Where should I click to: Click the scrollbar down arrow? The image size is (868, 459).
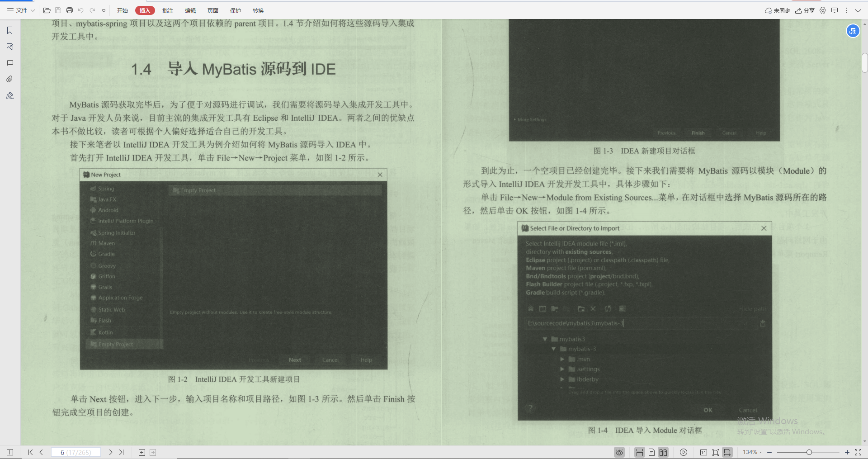(x=864, y=441)
